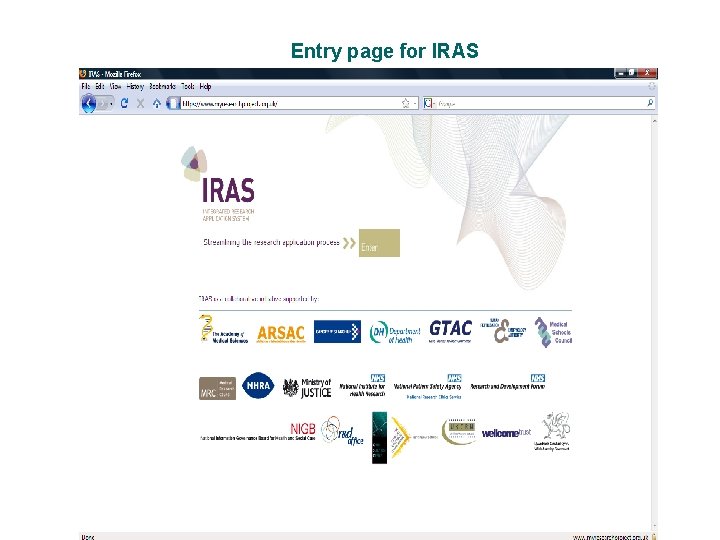Image resolution: width=720 pixels, height=540 pixels.
Task: Open the File menu
Action: tap(85, 86)
